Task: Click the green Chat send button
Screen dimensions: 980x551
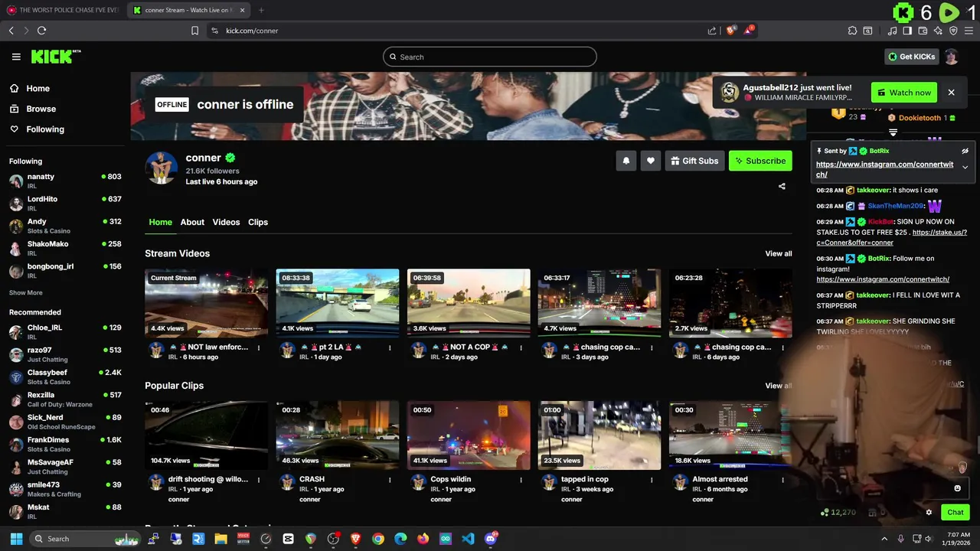Action: [955, 512]
